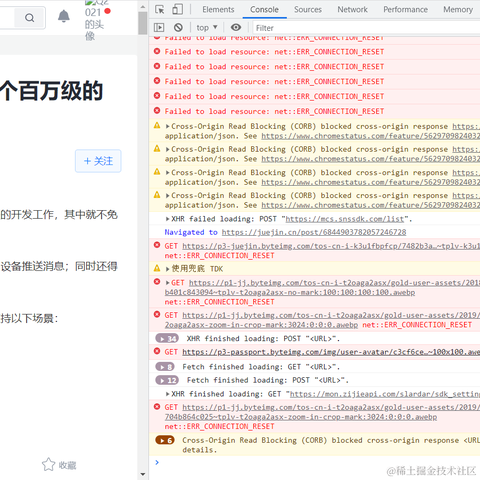Click the page search magnifier icon

pos(30,18)
